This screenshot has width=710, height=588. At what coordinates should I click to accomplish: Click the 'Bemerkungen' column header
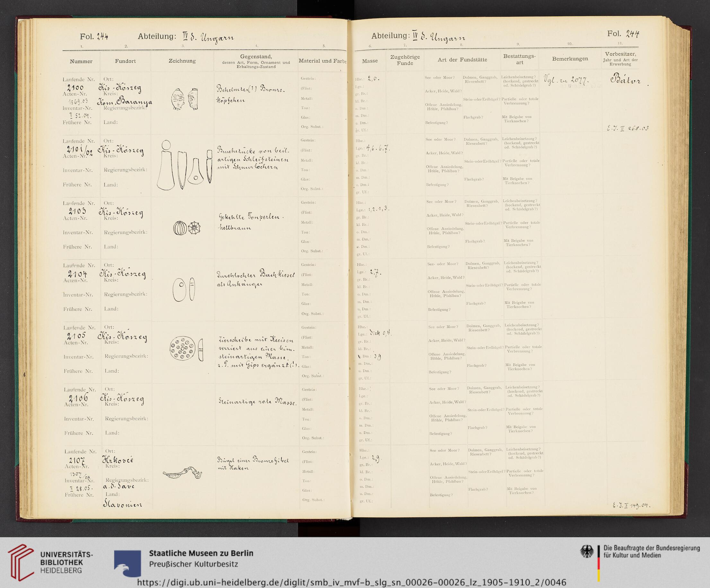tap(570, 59)
